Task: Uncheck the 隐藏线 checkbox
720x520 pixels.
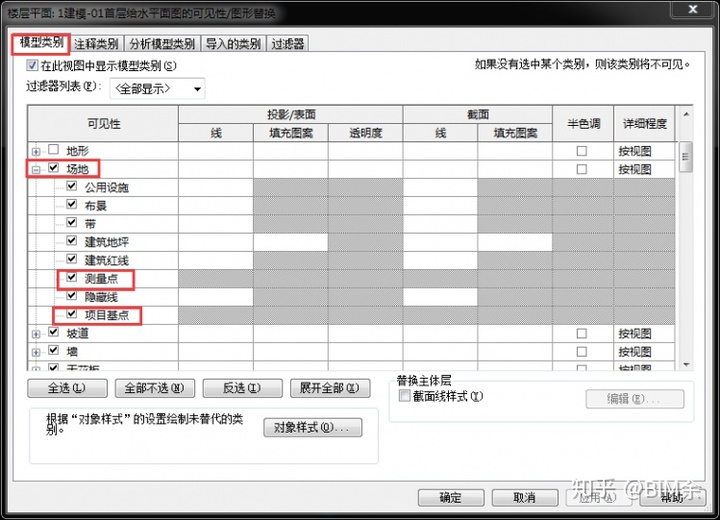Action: (x=72, y=295)
